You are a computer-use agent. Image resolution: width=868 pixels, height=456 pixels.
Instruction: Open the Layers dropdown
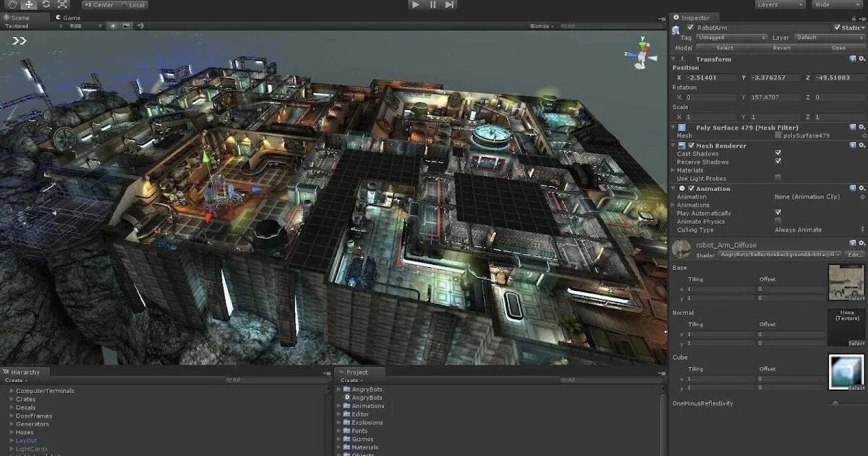(x=780, y=4)
